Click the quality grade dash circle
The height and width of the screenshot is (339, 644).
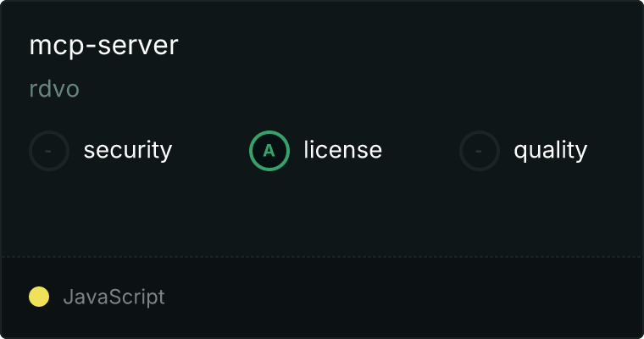coord(480,151)
